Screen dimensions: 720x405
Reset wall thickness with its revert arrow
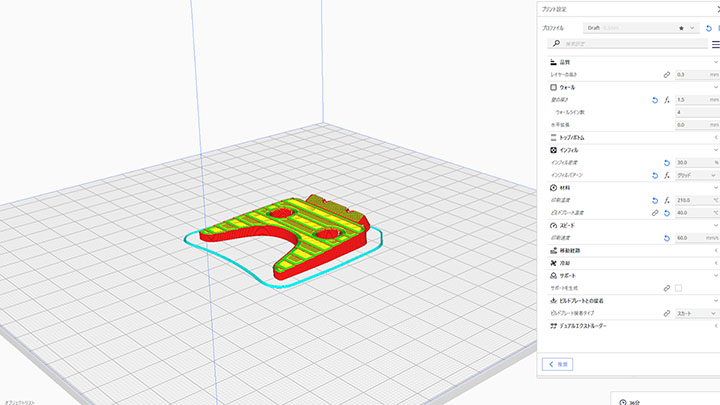[654, 100]
